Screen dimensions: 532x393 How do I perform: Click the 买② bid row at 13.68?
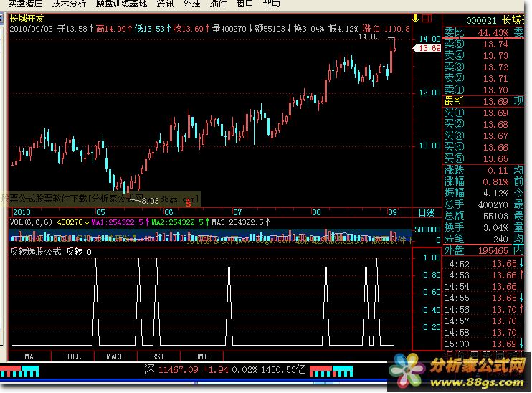point(483,125)
